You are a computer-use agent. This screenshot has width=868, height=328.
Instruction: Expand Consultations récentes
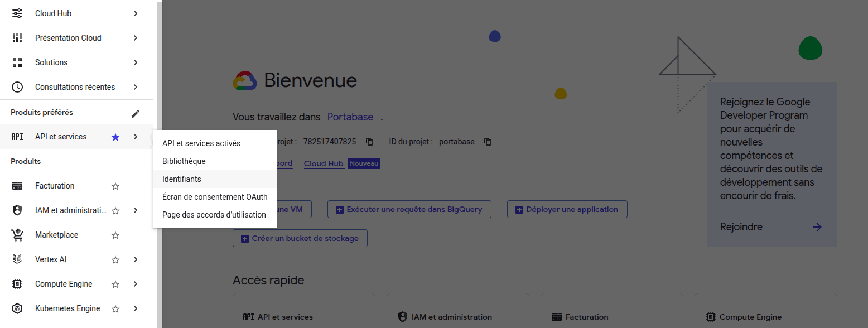coord(136,86)
